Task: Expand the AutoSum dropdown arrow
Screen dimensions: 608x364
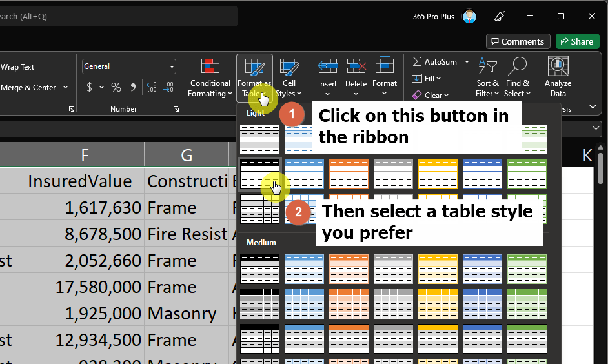Action: (467, 62)
